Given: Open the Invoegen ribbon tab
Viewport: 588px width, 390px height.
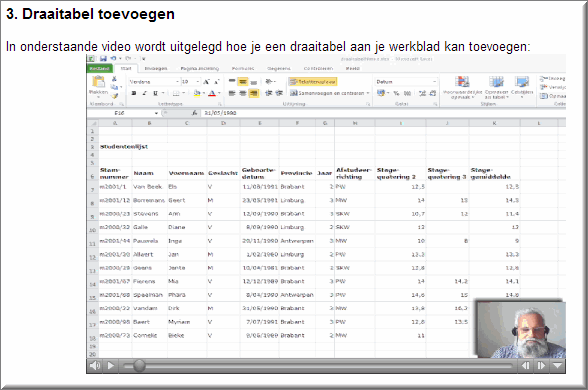Looking at the screenshot, I should 156,69.
